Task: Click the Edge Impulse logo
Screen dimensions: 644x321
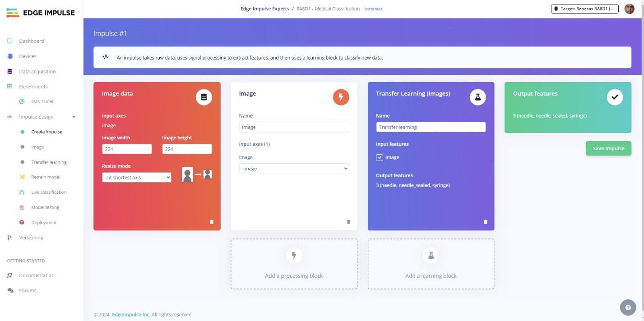Action: [41, 13]
